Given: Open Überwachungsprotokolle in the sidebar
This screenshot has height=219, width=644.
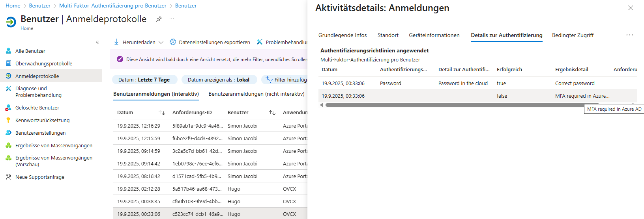Looking at the screenshot, I should pos(43,63).
